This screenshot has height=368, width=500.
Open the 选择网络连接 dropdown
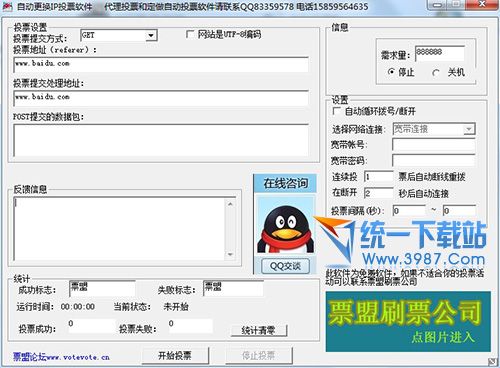[x=469, y=129]
